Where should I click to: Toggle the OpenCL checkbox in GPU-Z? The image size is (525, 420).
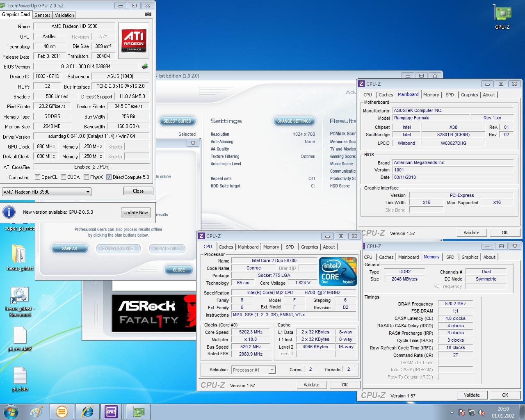coord(38,177)
